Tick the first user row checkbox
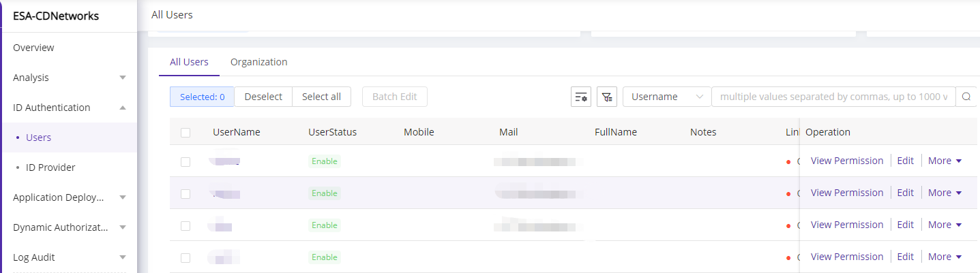Image resolution: width=980 pixels, height=273 pixels. [x=185, y=161]
